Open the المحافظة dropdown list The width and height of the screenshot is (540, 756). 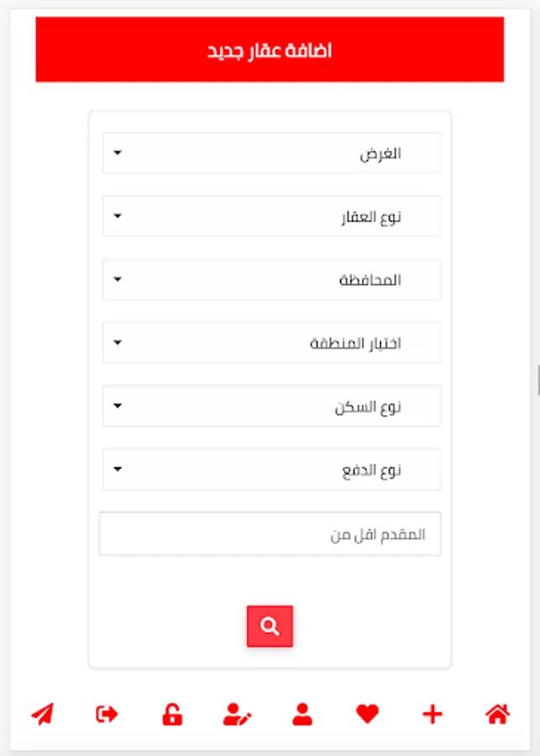point(271,280)
